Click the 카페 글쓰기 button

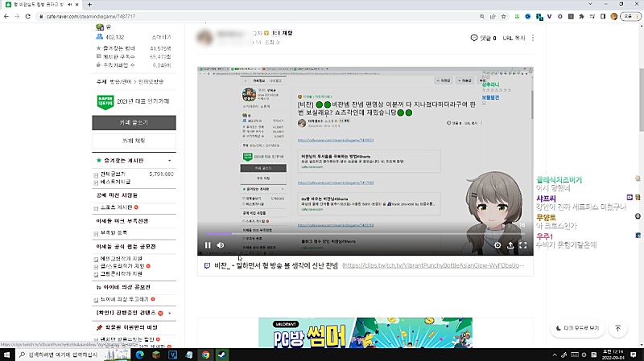point(134,123)
